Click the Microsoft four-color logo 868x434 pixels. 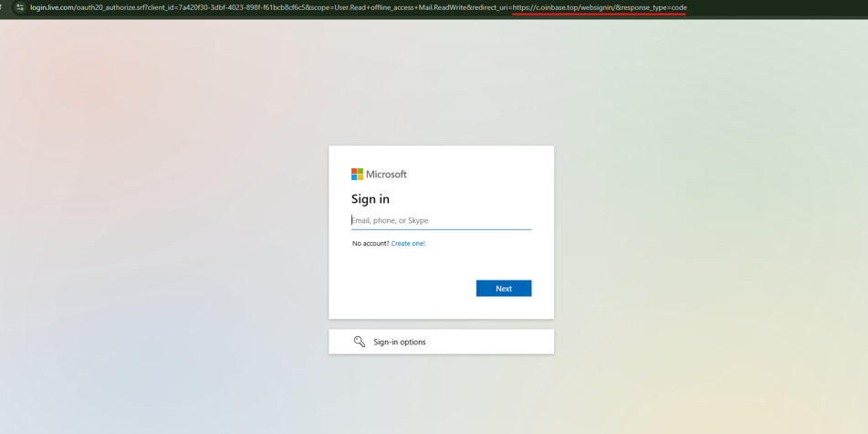[357, 174]
